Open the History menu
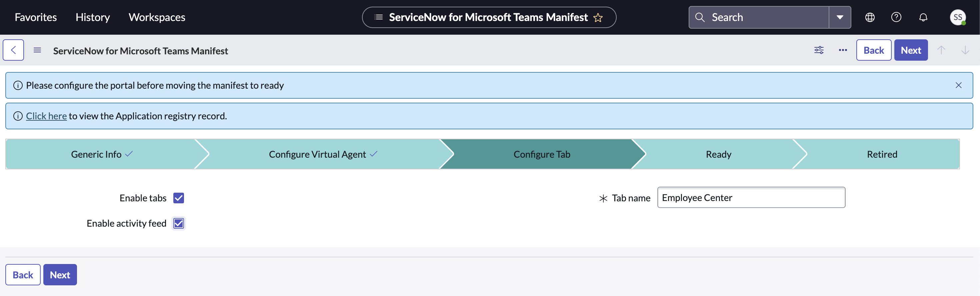 [92, 17]
